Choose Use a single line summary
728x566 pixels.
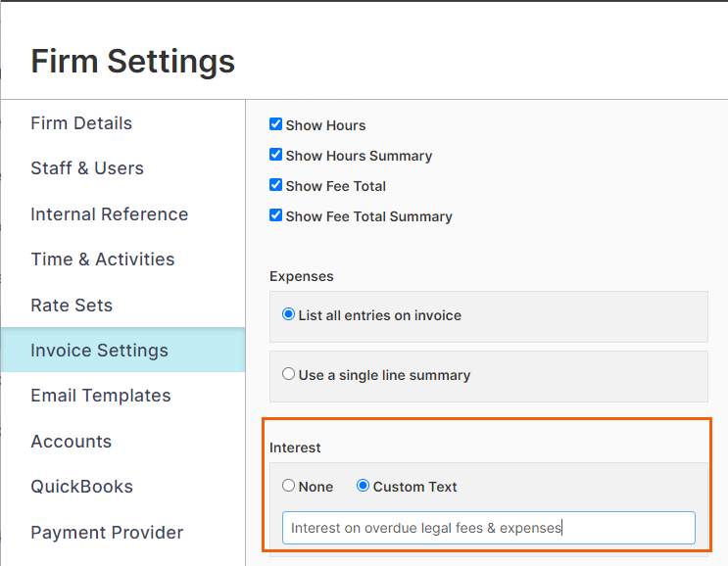click(x=288, y=375)
